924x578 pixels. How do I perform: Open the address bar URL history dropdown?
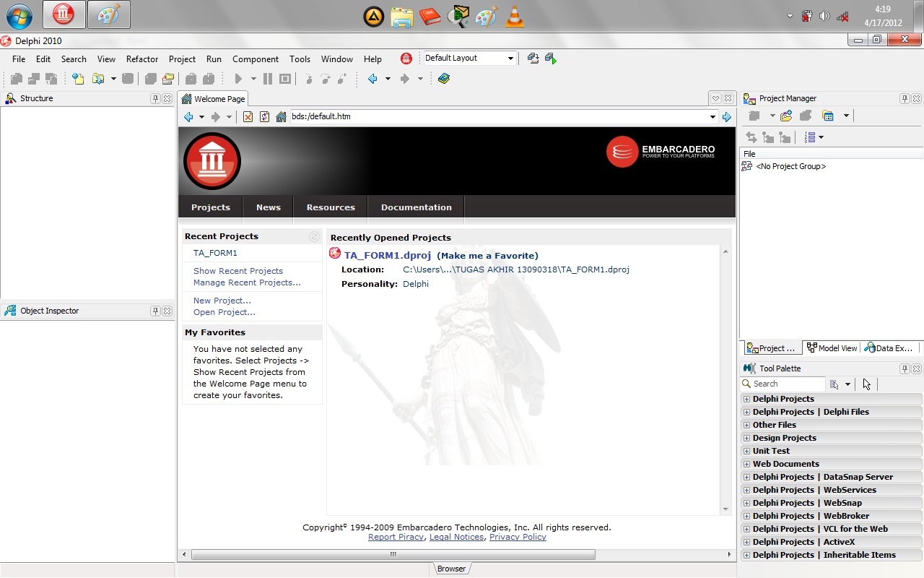pyautogui.click(x=712, y=117)
